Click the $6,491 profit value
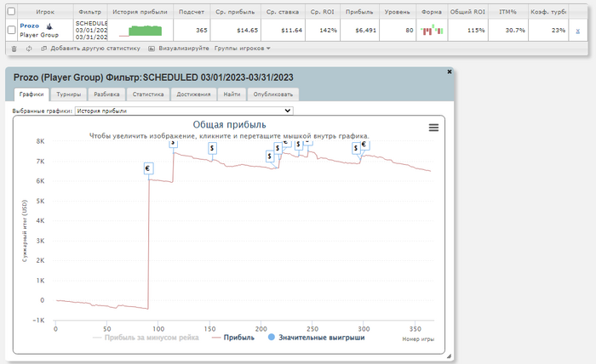596x364 pixels. coord(365,30)
